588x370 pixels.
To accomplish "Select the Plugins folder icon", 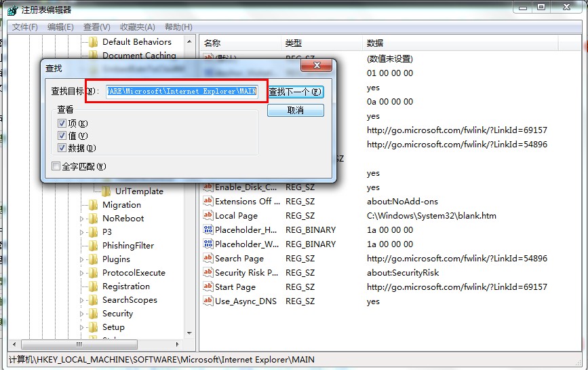I will point(93,259).
